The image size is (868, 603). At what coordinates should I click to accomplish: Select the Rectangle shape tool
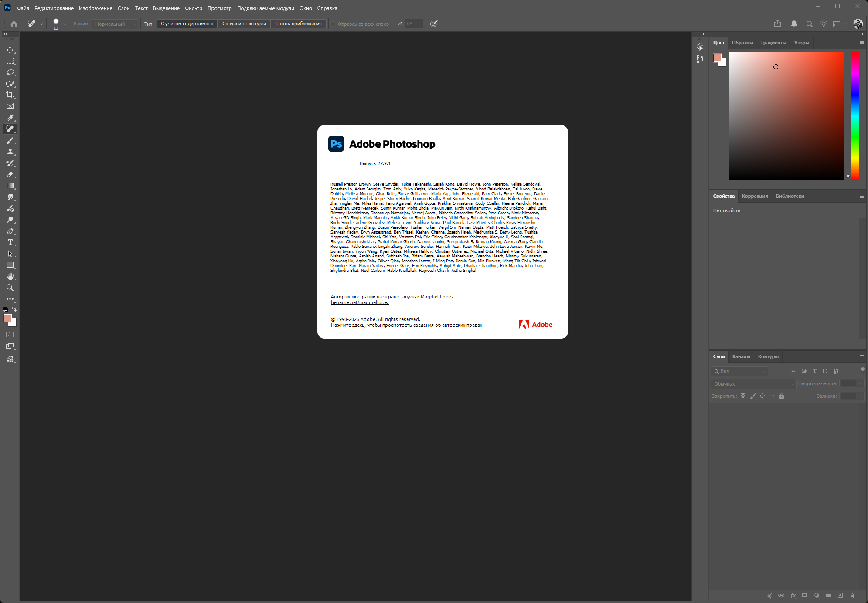(x=10, y=265)
